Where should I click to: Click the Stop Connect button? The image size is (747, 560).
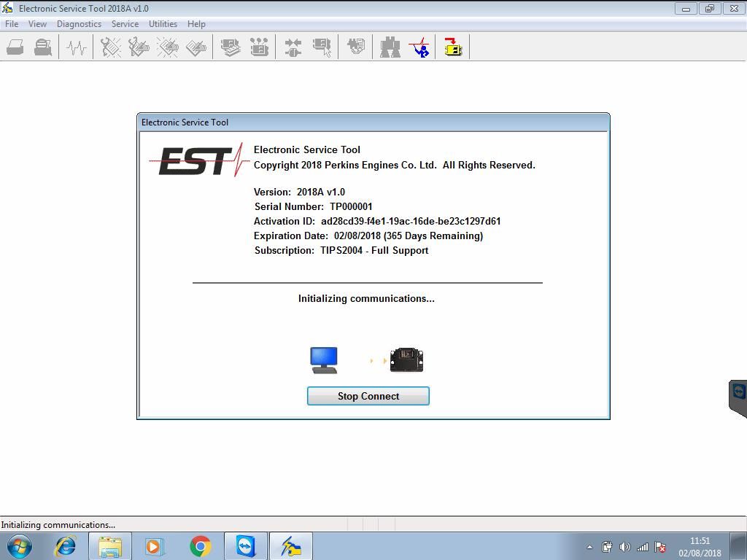[x=368, y=396]
